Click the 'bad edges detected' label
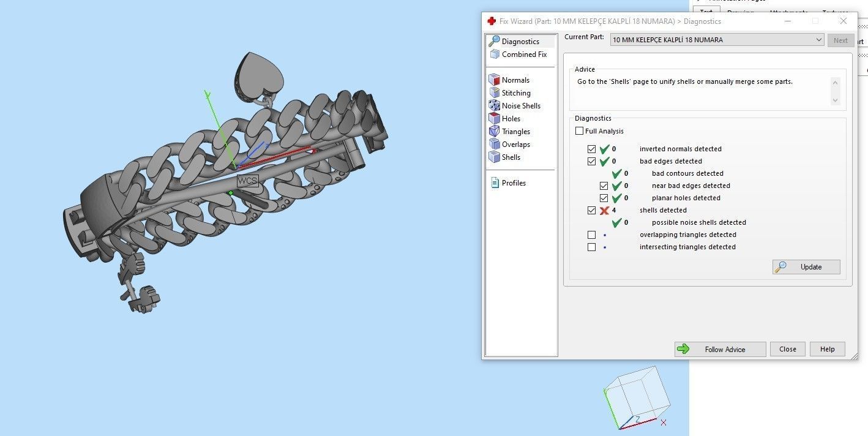Screen dimensions: 868x436 tap(671, 162)
